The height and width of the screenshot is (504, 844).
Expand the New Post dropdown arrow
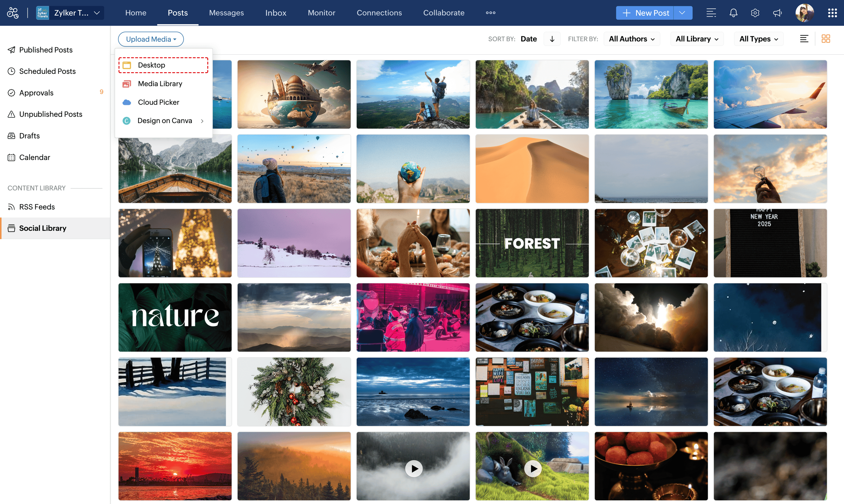click(682, 13)
